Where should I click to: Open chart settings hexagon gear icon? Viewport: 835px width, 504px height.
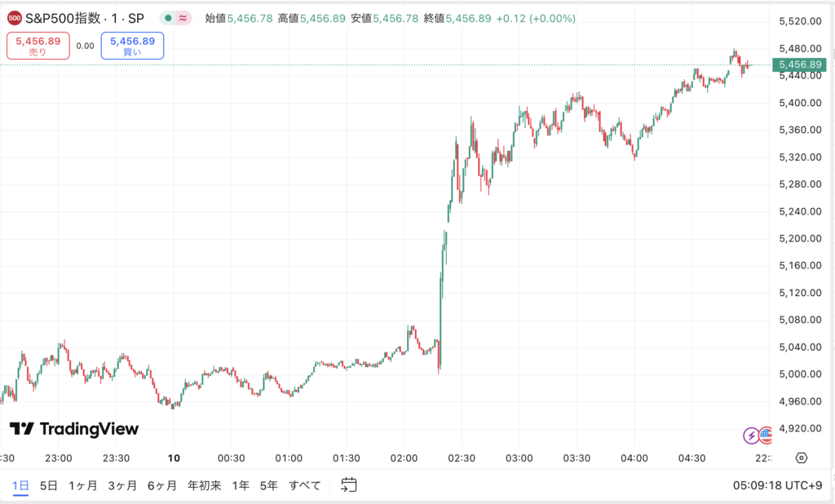click(x=802, y=458)
